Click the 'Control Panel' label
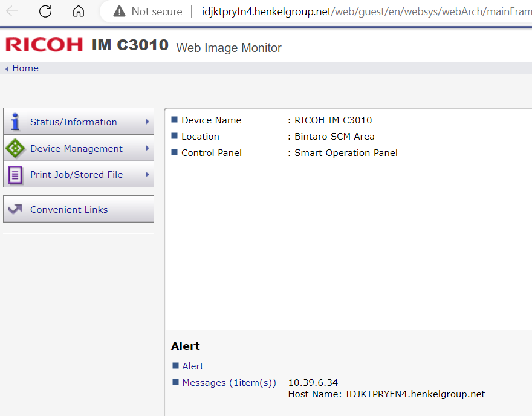This screenshot has width=532, height=416. click(212, 153)
